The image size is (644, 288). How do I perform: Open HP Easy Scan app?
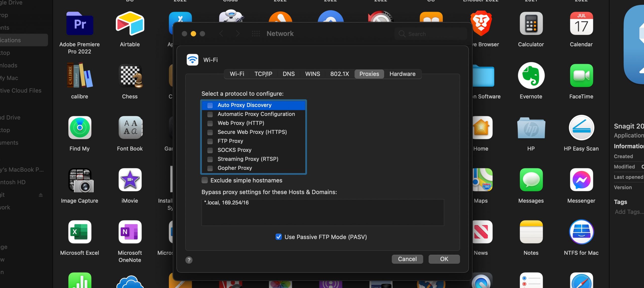click(581, 128)
